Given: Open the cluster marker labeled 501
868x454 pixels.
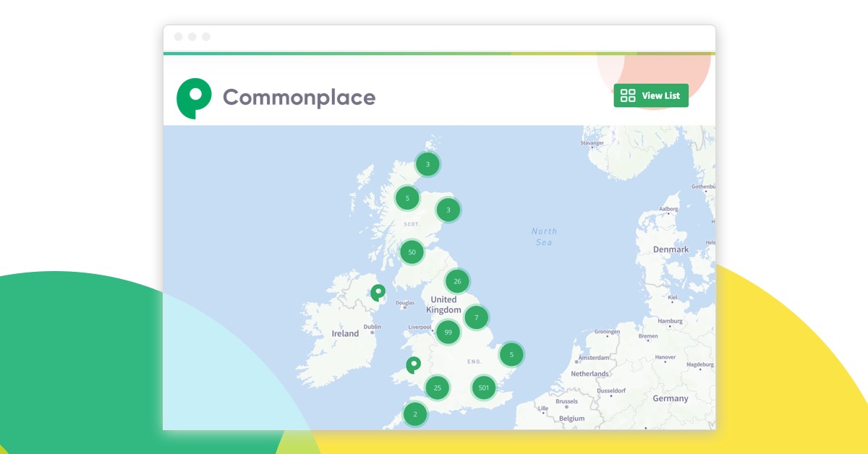Looking at the screenshot, I should pyautogui.click(x=486, y=387).
